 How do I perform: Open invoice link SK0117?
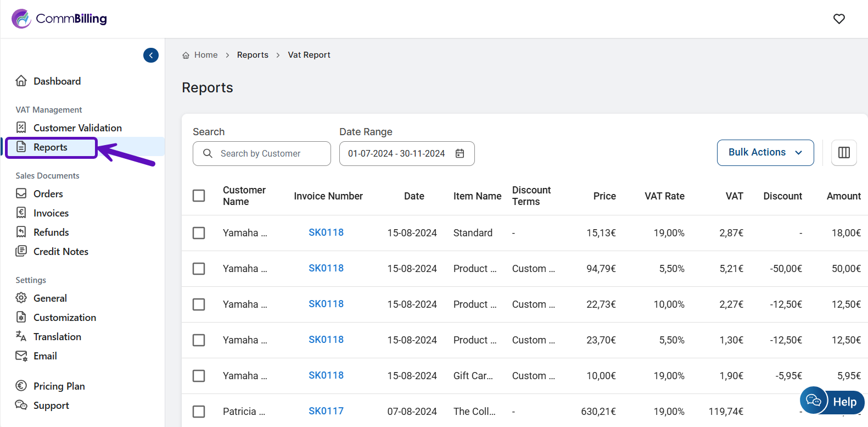[326, 411]
